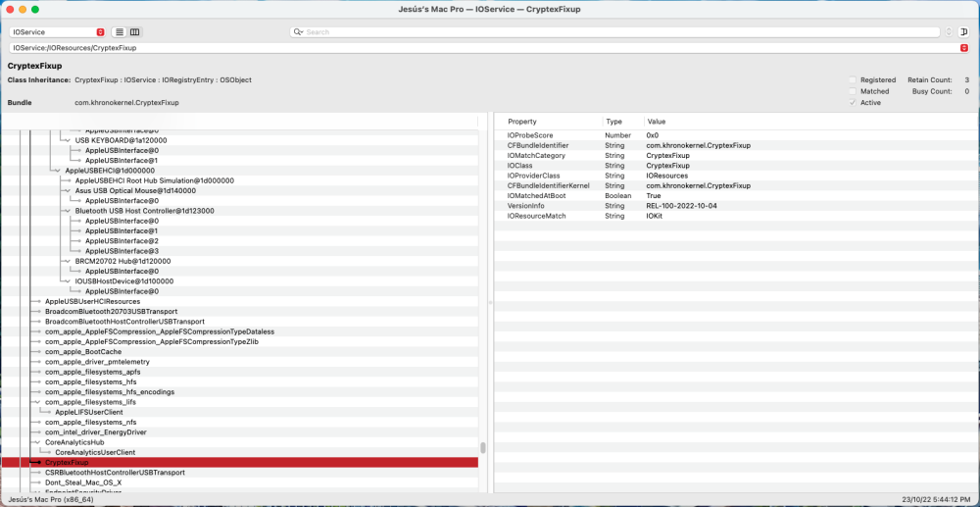Select AppleUSBInterface@0 under BRCM20702 Hub

(x=122, y=272)
